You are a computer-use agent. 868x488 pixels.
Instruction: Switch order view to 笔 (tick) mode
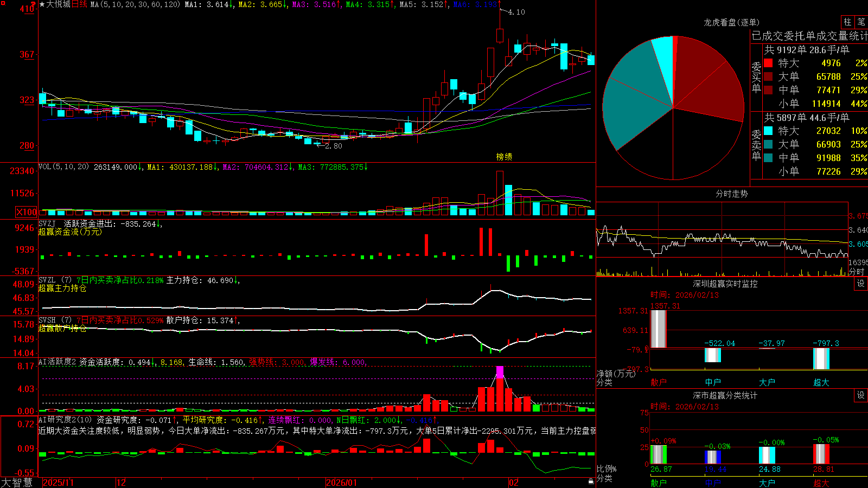tap(861, 22)
